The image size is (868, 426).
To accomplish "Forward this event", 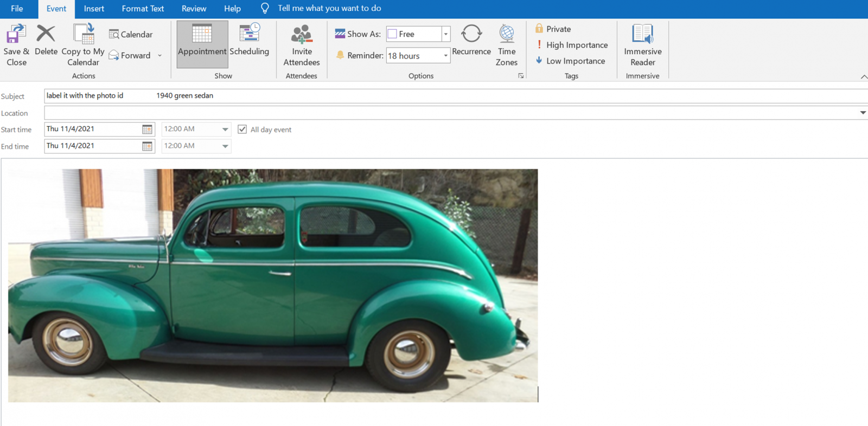I will tap(130, 55).
